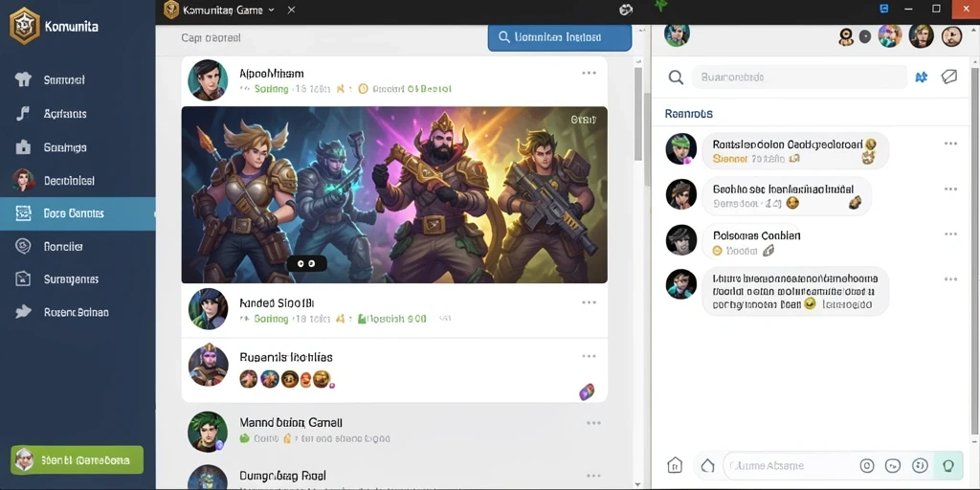Open the options menu on the Rusamis post
This screenshot has height=490, width=980.
[589, 356]
